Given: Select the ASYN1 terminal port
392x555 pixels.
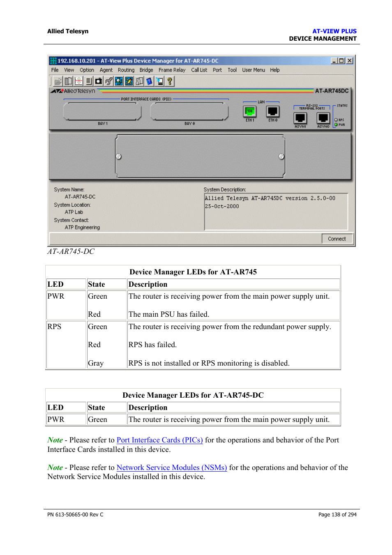Looking at the screenshot, I should (x=300, y=118).
